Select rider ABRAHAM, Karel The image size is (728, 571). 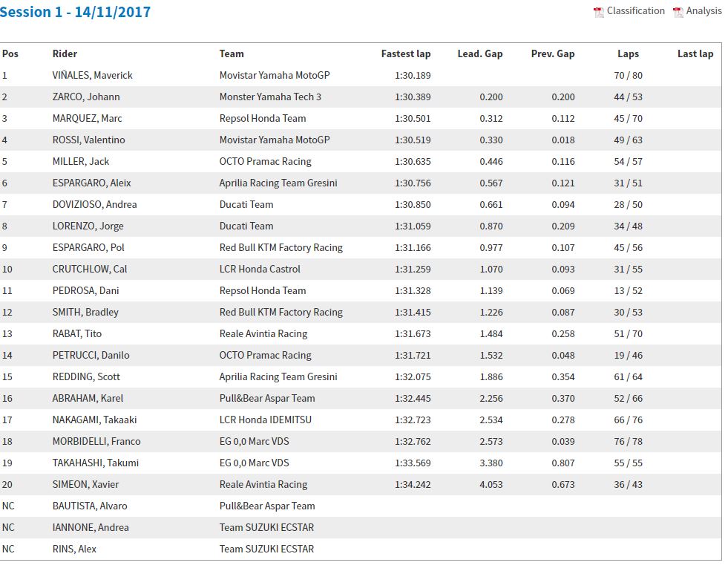point(88,398)
